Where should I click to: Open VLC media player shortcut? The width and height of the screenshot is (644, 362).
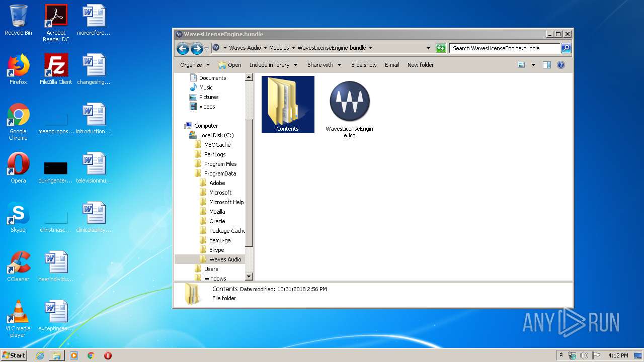(18, 312)
